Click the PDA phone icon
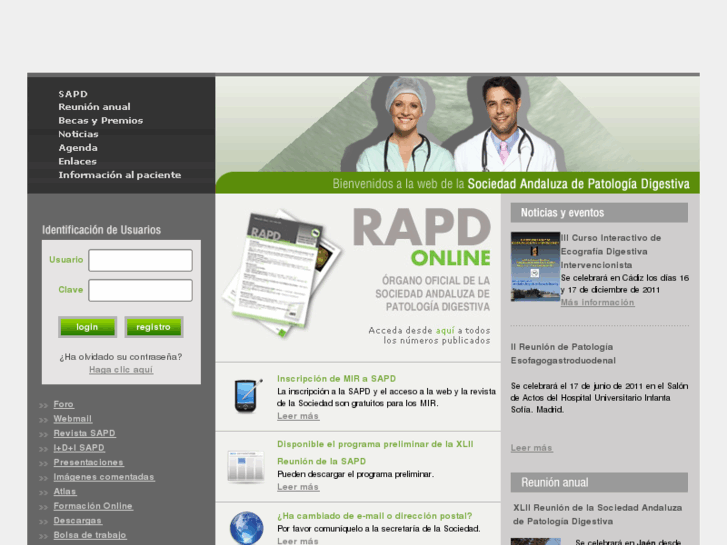Screen dimensions: 727x545 [247, 396]
